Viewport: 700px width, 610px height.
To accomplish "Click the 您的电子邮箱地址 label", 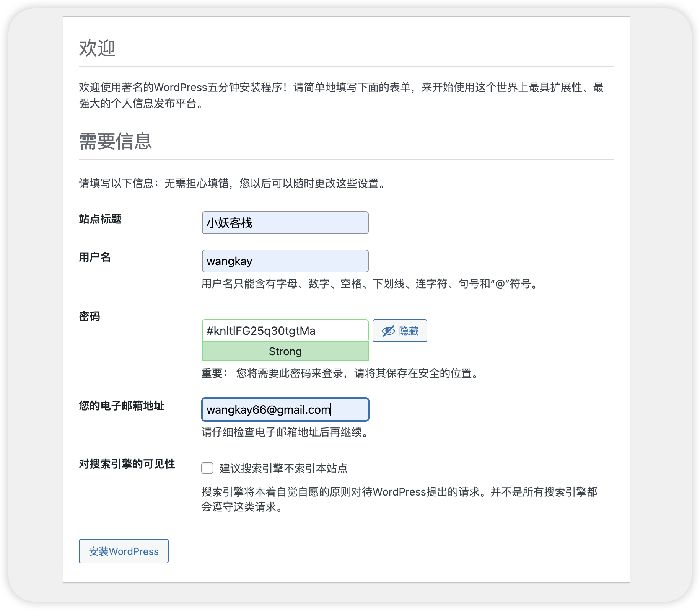I will click(121, 406).
